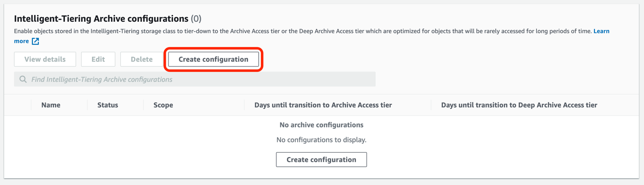Click the highlighted Create configuration button
The image size is (644, 185).
tap(213, 59)
